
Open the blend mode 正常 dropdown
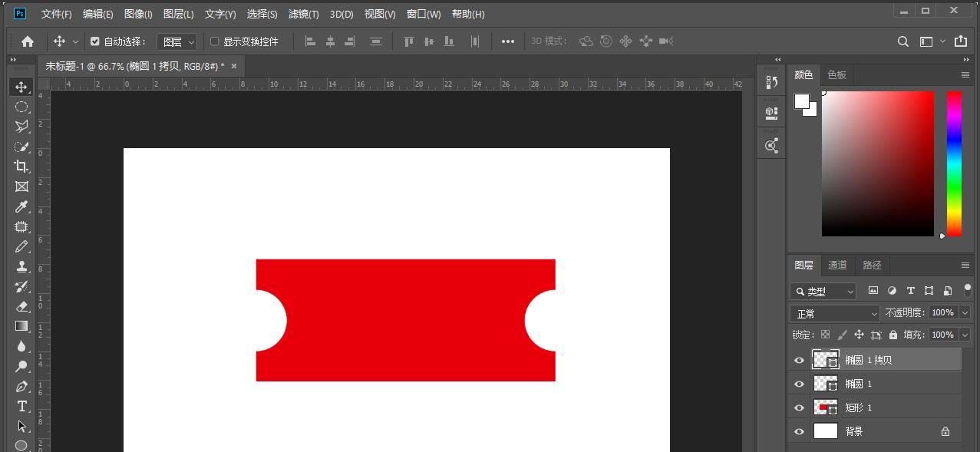coord(835,313)
